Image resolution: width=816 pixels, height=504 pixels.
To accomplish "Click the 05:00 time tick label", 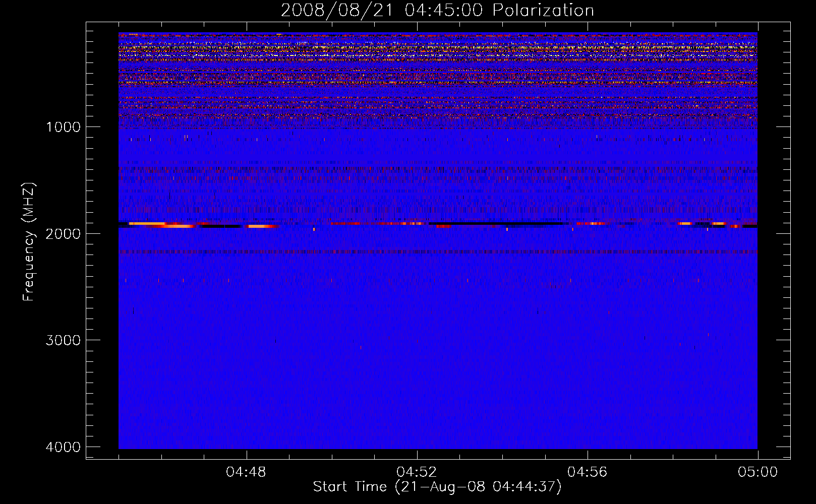I will pos(757,472).
